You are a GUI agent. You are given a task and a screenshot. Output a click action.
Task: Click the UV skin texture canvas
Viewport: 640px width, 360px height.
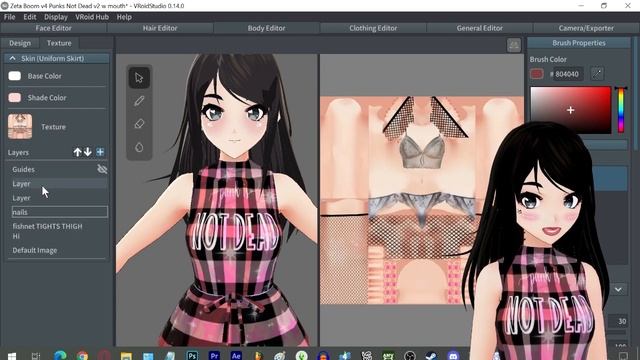coord(421,200)
